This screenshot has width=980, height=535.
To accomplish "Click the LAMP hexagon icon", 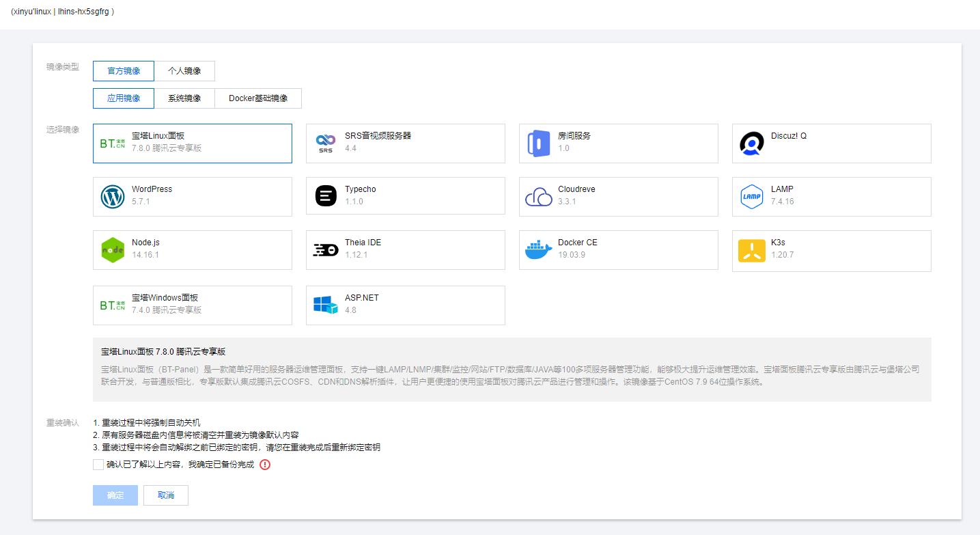I will (752, 197).
